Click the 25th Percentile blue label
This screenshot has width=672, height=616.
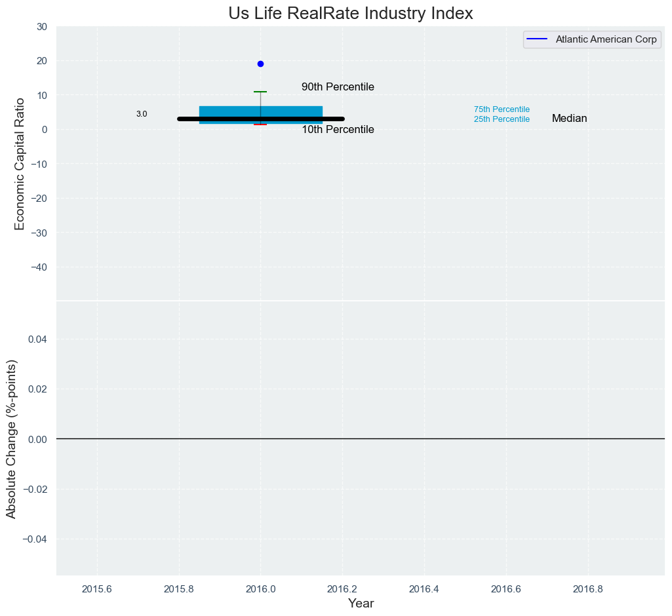502,119
